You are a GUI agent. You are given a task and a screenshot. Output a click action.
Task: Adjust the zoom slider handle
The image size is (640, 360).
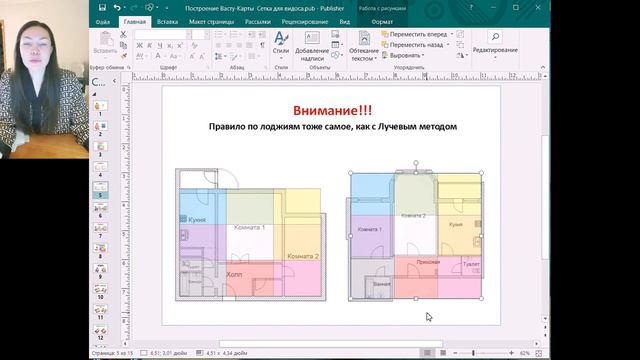pyautogui.click(x=473, y=353)
